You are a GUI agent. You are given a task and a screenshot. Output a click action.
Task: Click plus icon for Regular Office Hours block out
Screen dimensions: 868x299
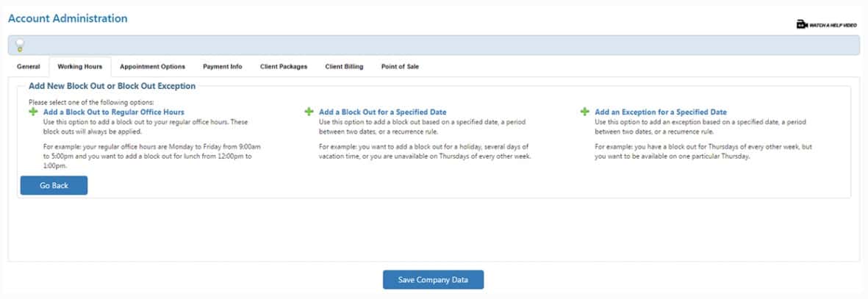click(x=33, y=112)
